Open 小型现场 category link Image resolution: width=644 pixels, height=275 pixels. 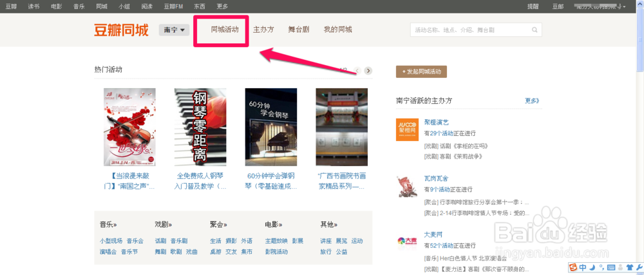(x=111, y=241)
